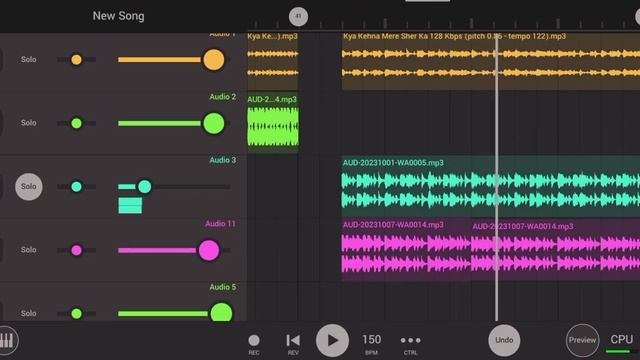Disable Solo on Audio 3 track
The width and height of the screenshot is (640, 360).
pyautogui.click(x=29, y=187)
